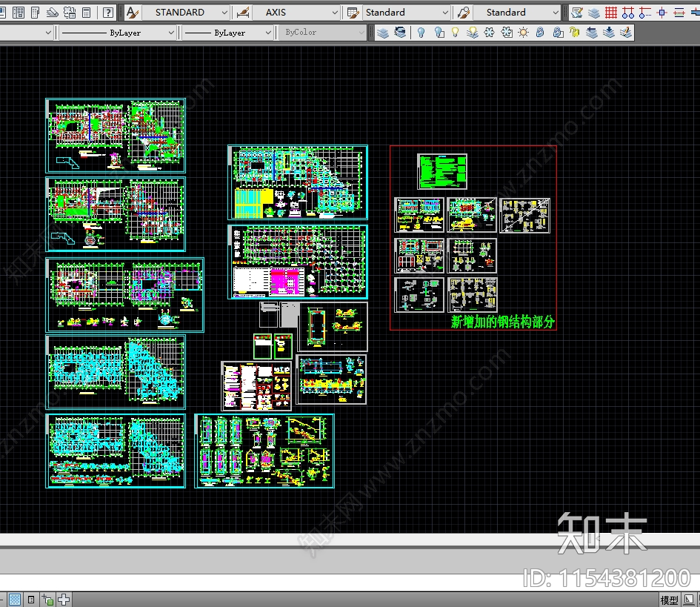Click the red grid axis tool icon
The height and width of the screenshot is (607, 700).
tap(610, 13)
